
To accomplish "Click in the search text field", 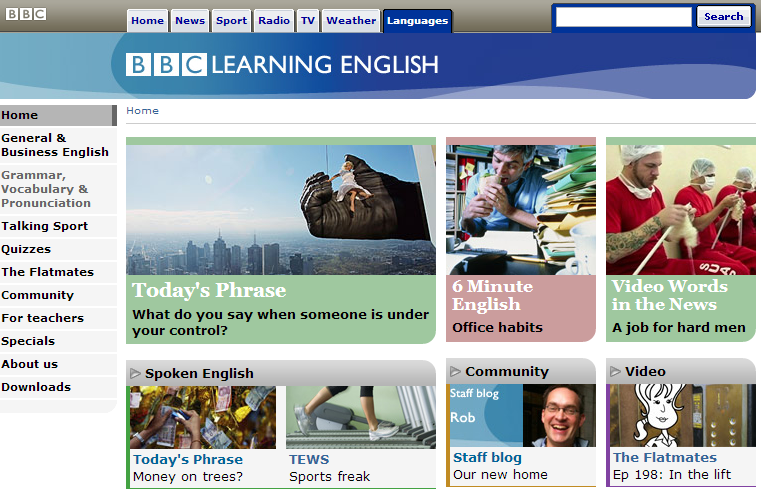I will [x=623, y=17].
